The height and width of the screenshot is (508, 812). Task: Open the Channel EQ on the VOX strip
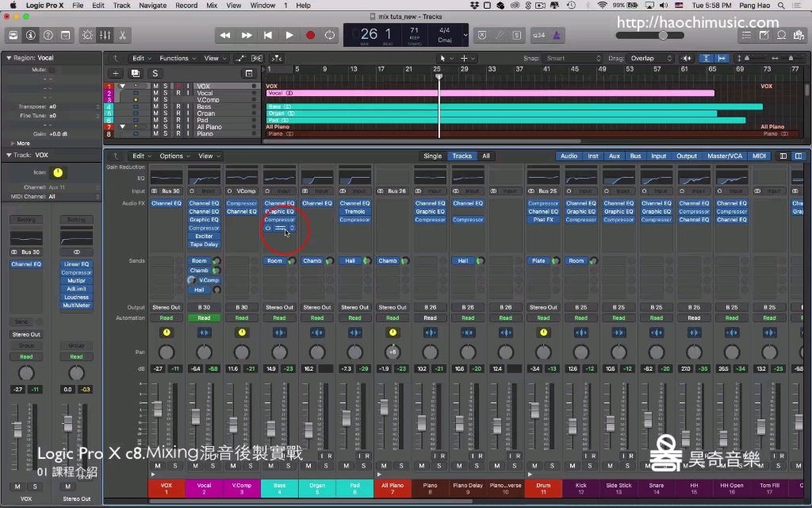166,203
